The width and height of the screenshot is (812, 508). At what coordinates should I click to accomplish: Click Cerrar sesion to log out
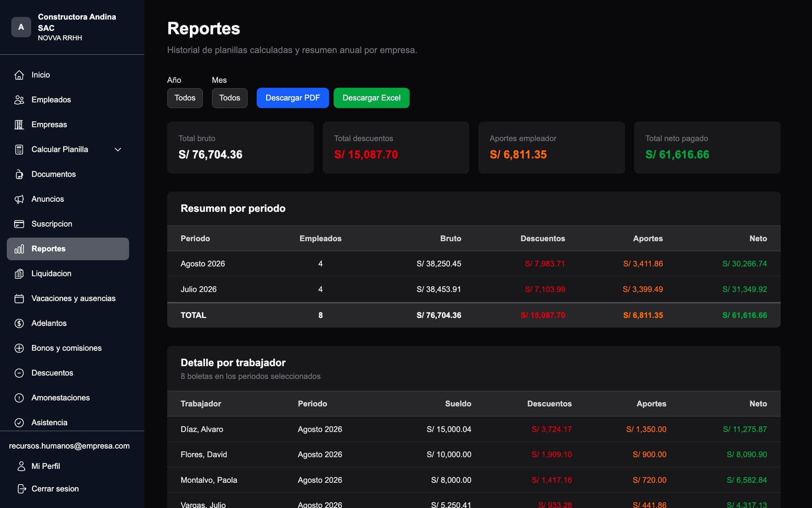[x=55, y=489]
